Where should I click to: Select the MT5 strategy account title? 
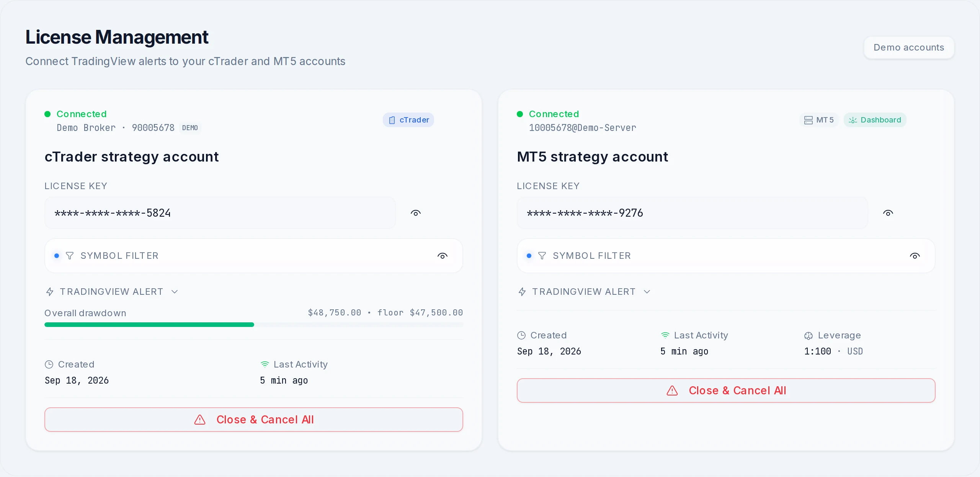tap(593, 157)
